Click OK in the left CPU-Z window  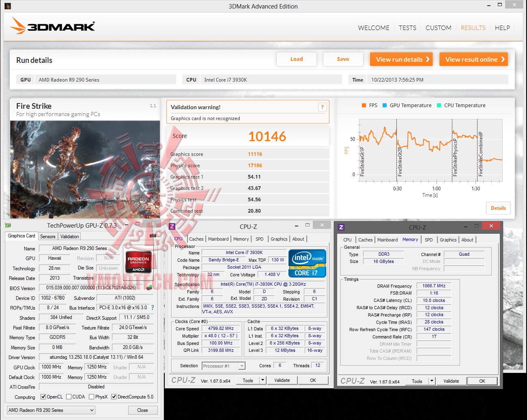[313, 380]
